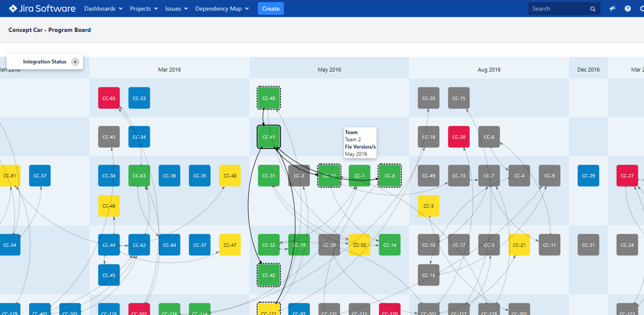
Task: Click the Help question mark icon
Action: (x=628, y=8)
